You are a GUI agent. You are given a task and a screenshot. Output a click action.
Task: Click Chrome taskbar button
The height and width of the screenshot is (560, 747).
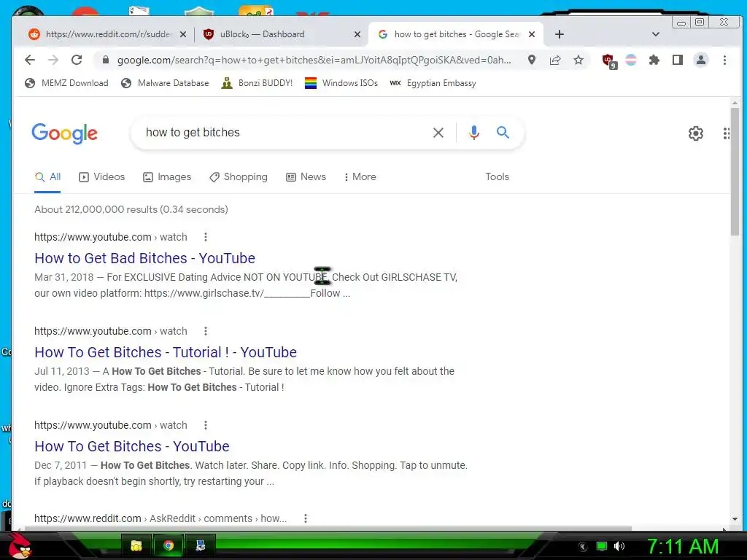tap(168, 545)
